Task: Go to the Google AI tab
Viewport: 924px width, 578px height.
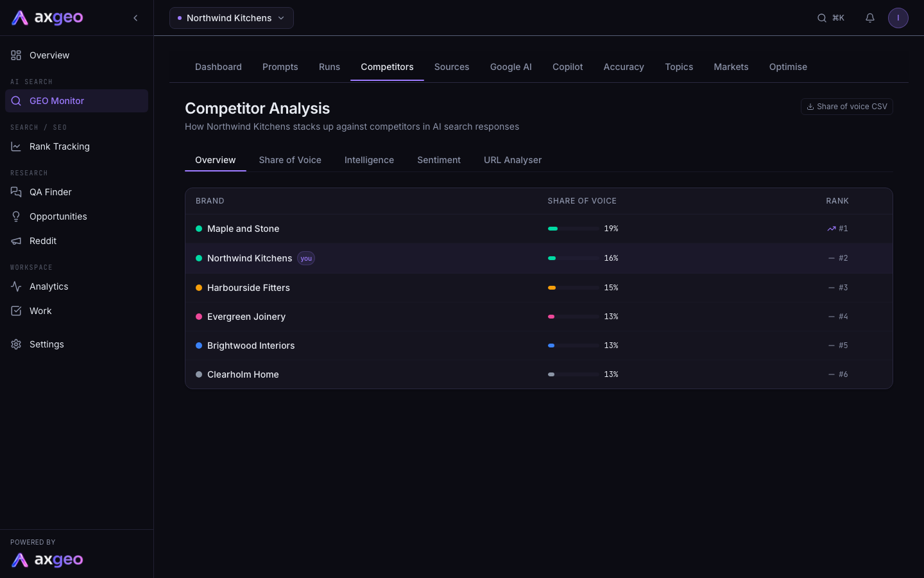Action: click(x=511, y=67)
